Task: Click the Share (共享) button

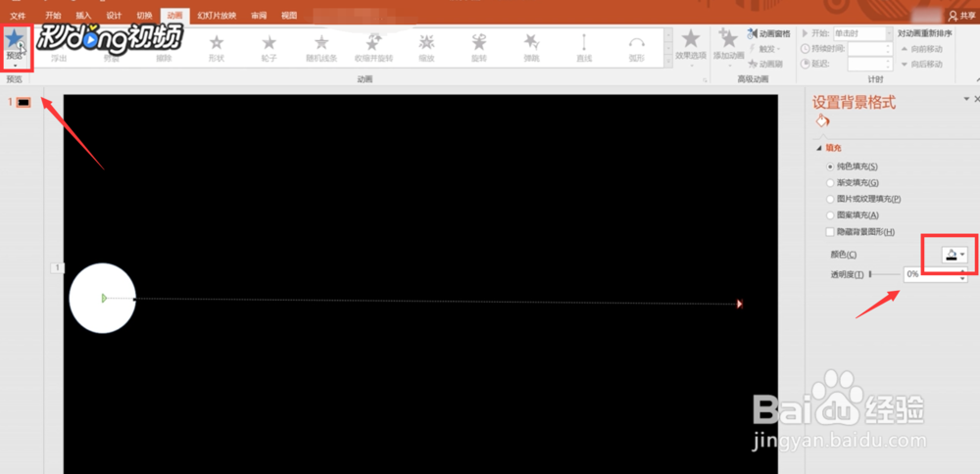Action: [961, 16]
